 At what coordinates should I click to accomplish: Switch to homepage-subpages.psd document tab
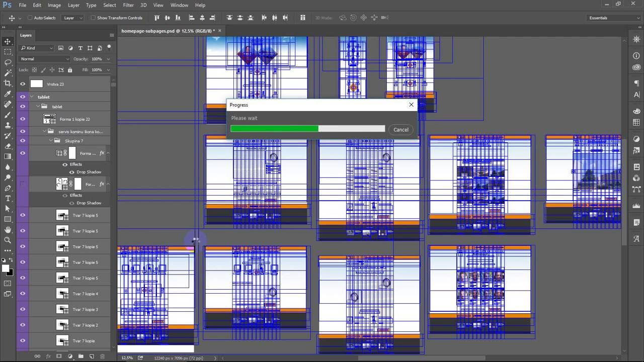pyautogui.click(x=168, y=31)
